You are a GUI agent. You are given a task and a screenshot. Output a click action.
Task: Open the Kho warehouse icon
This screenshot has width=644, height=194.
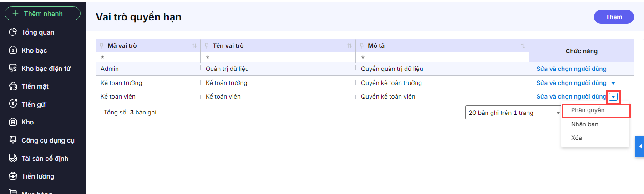(13, 122)
